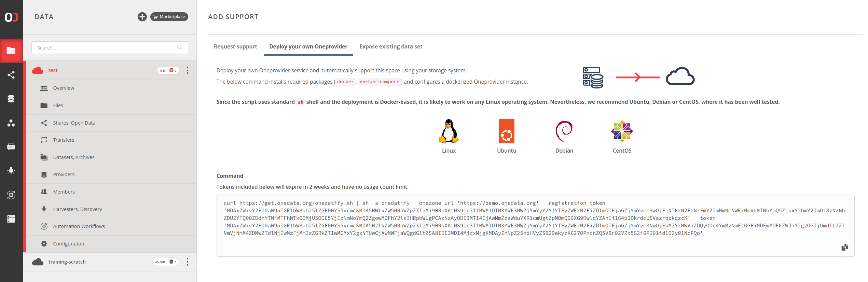The image size is (868, 282).
Task: Copy the command with clipboard icon
Action: (845, 248)
